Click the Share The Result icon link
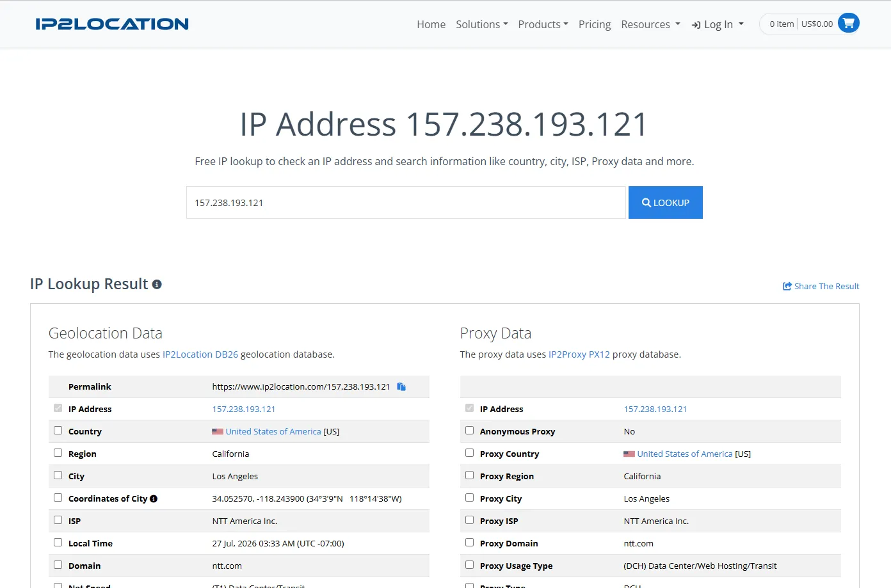The image size is (891, 588). click(821, 286)
